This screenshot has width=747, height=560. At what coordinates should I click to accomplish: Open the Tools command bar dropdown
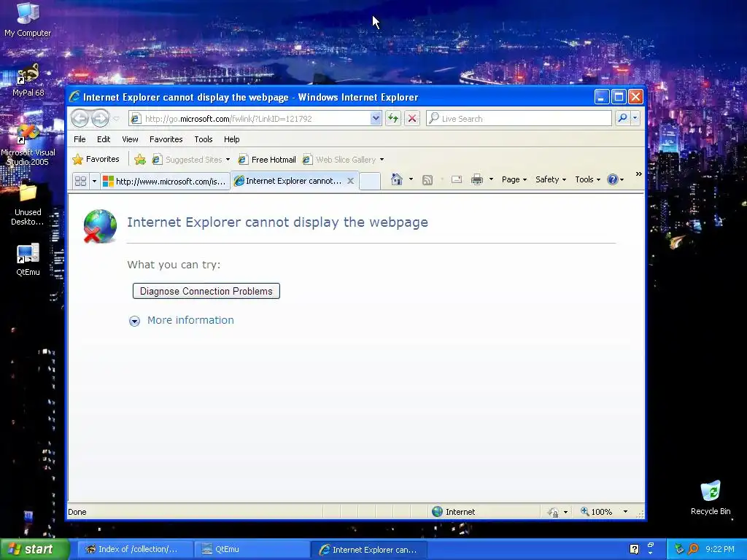[x=587, y=179]
